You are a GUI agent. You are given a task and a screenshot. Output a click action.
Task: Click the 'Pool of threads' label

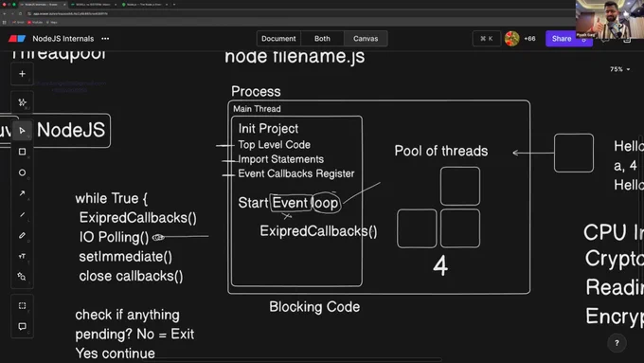(x=441, y=151)
